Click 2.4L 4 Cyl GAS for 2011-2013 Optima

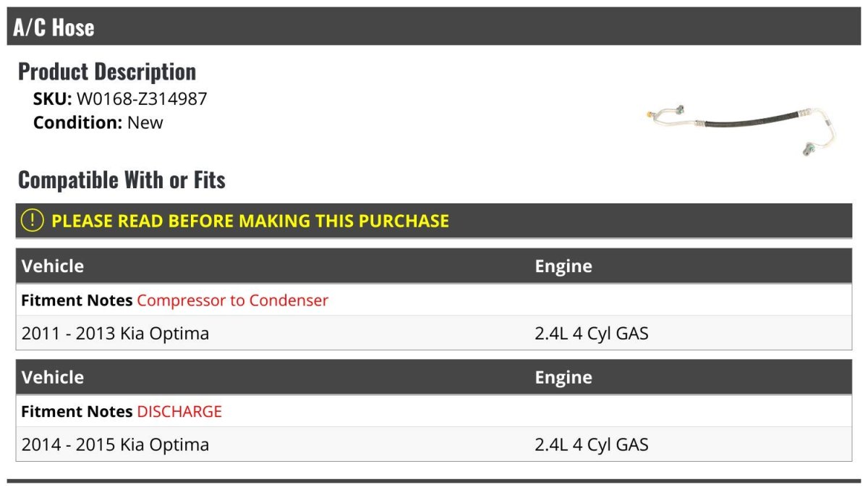pyautogui.click(x=592, y=334)
